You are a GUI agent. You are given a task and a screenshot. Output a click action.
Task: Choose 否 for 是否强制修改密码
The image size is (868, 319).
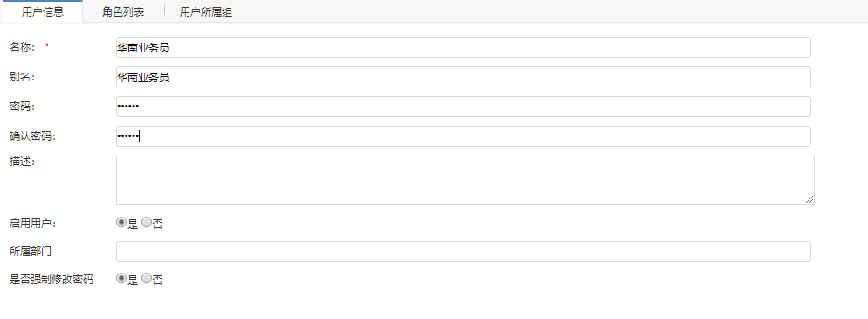pos(147,279)
